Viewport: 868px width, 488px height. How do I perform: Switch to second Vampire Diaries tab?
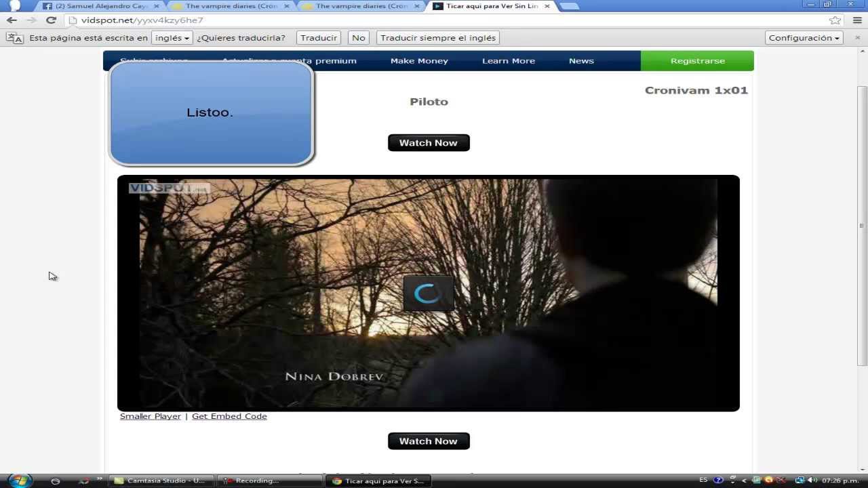click(361, 6)
